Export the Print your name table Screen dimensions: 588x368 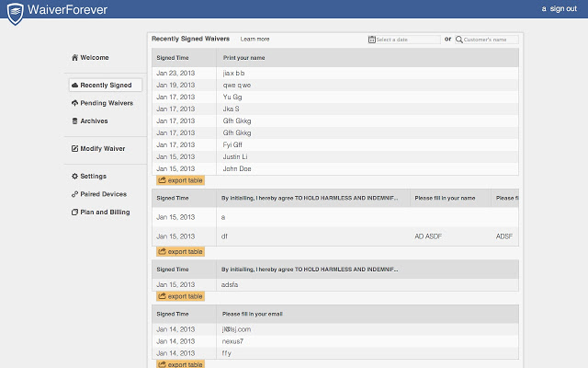[x=180, y=180]
